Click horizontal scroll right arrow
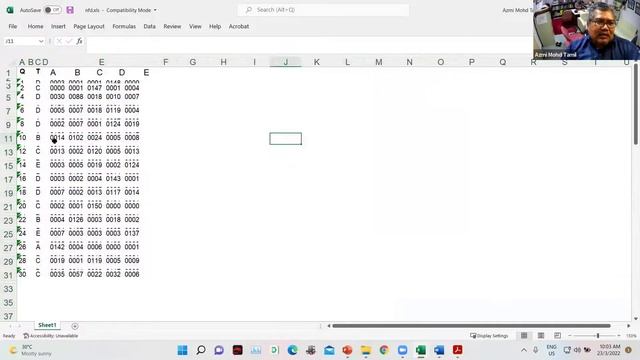 coord(629,326)
